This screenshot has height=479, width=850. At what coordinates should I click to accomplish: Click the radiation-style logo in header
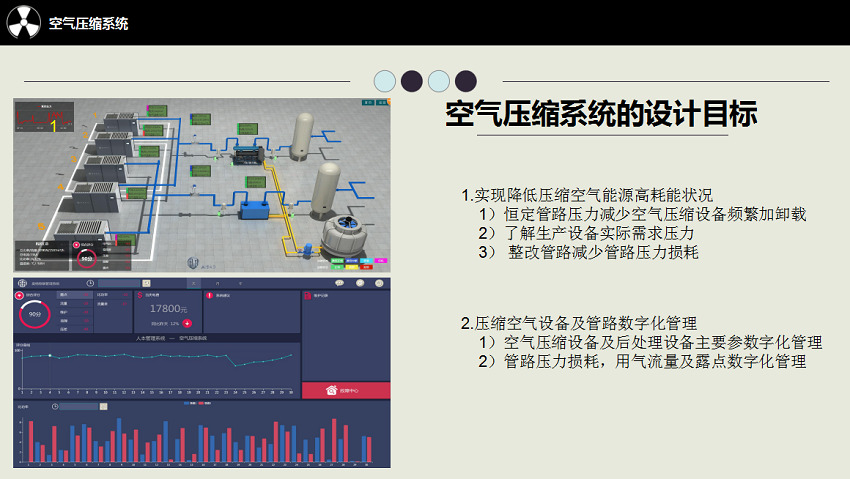coord(23,22)
